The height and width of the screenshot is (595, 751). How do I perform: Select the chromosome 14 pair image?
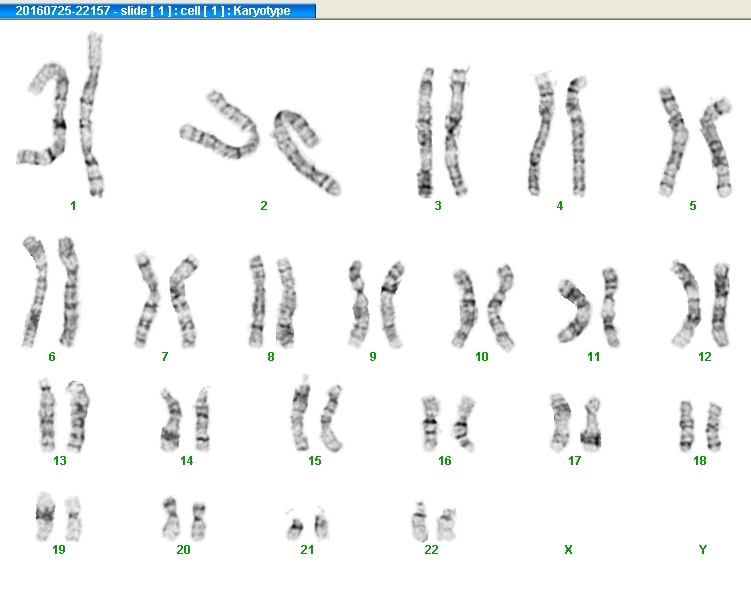[x=185, y=419]
